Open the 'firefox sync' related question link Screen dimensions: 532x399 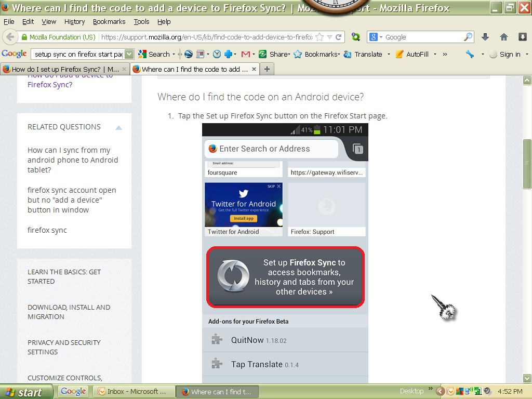(x=47, y=230)
